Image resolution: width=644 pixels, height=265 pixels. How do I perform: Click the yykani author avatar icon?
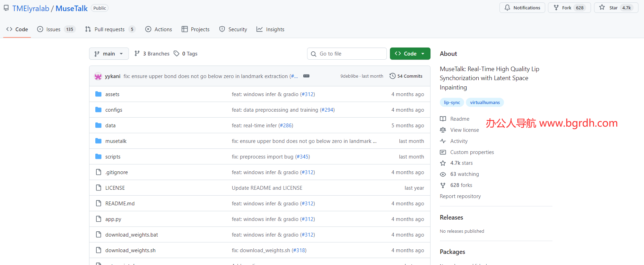[98, 76]
